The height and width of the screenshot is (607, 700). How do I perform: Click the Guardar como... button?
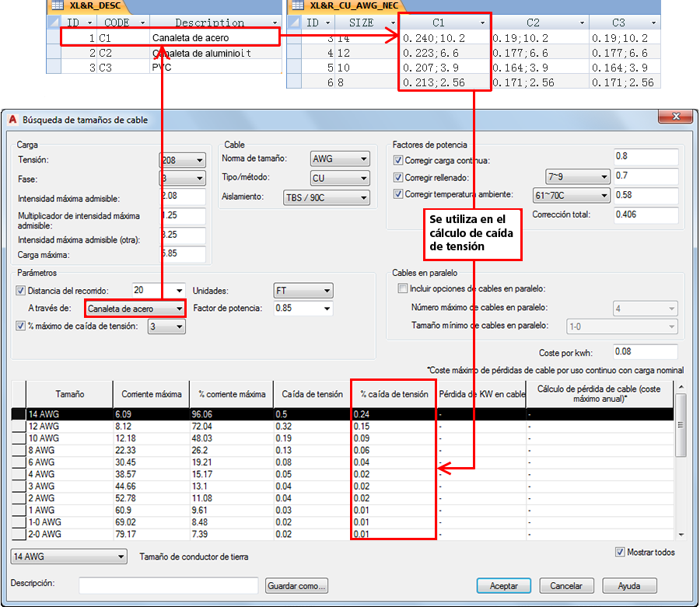point(296,585)
